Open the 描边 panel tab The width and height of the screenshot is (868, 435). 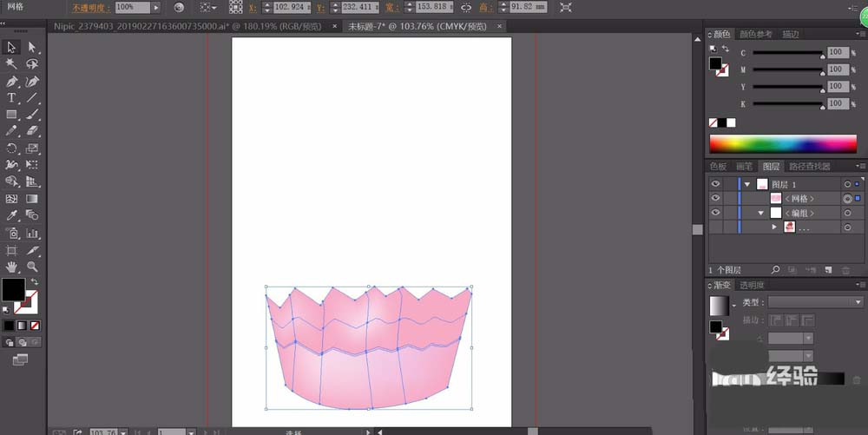pyautogui.click(x=791, y=35)
